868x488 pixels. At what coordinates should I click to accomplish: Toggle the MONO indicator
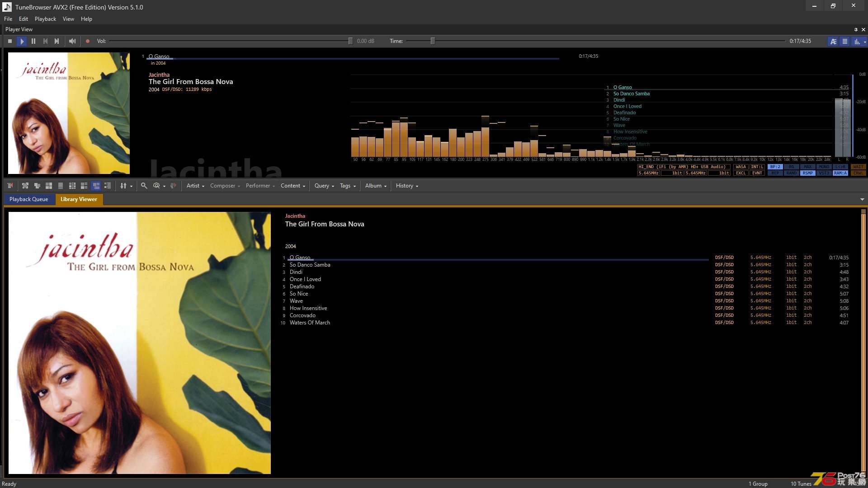pos(824,167)
